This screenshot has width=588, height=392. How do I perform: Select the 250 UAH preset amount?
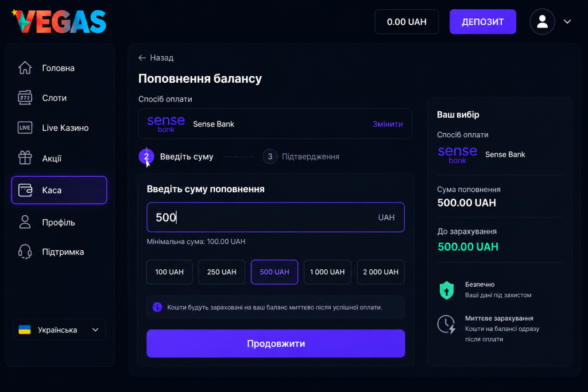coord(222,272)
